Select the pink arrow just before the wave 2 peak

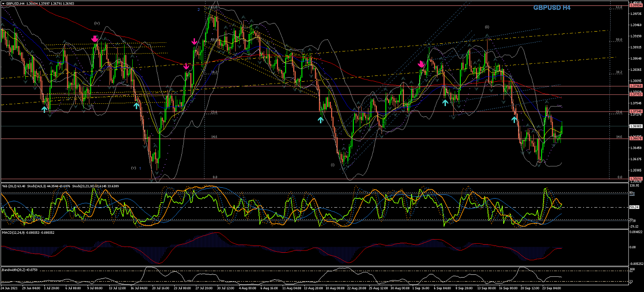click(x=194, y=42)
